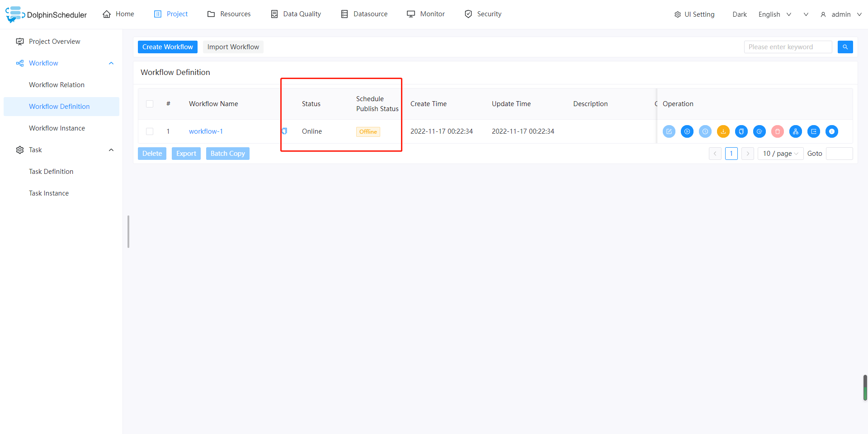Open the 10 / page size dropdown

781,154
